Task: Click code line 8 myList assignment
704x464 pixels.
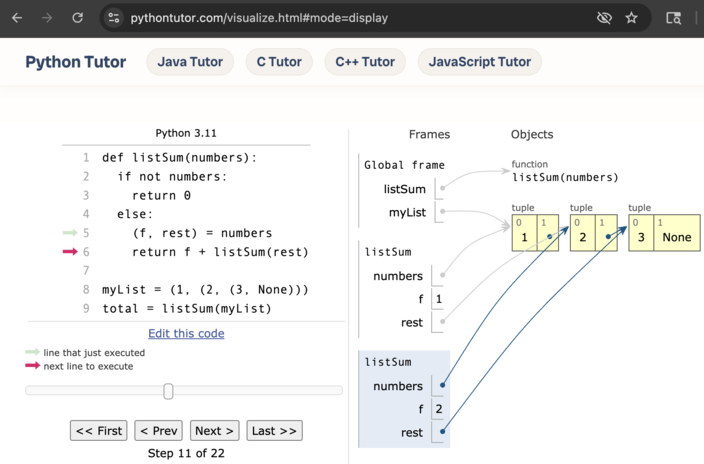Action: (x=205, y=290)
